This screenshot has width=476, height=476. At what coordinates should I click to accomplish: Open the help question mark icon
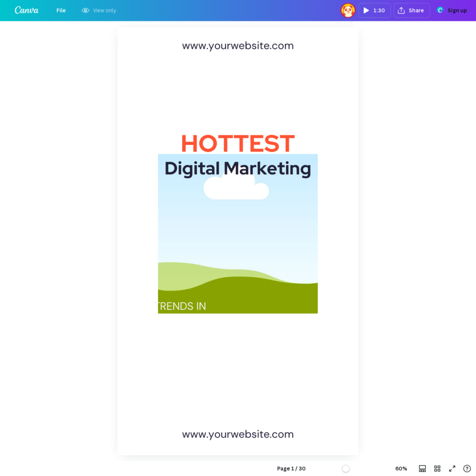(x=467, y=469)
